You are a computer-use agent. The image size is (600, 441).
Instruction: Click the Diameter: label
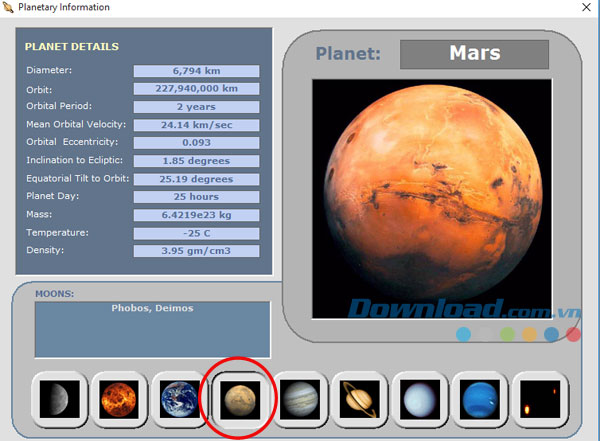(x=49, y=70)
